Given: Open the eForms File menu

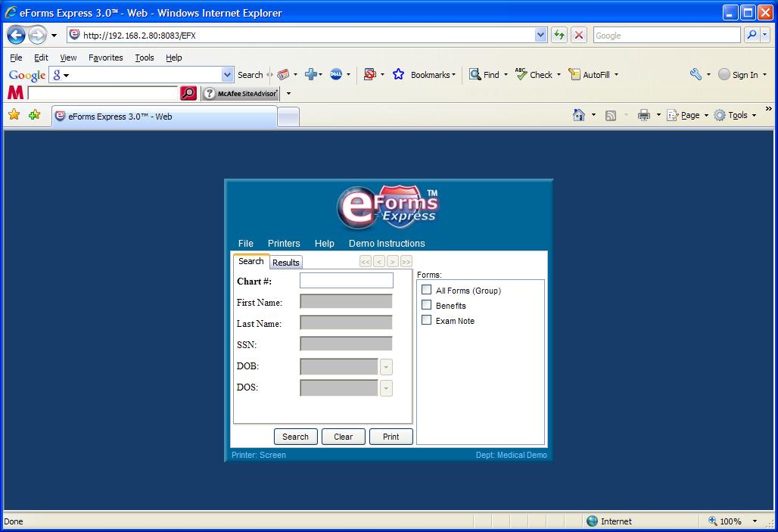Looking at the screenshot, I should pos(246,243).
